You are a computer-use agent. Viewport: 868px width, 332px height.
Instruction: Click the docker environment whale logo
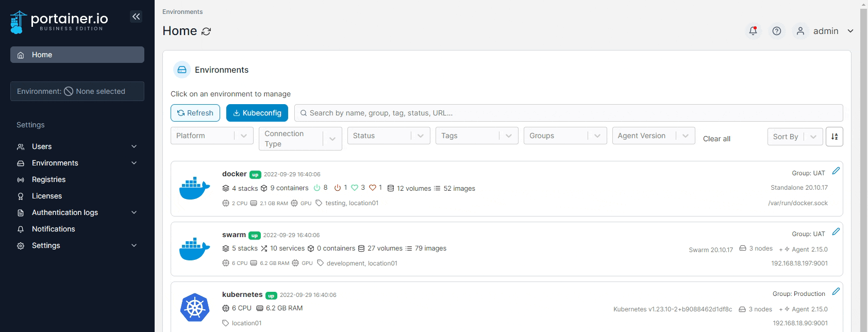click(x=194, y=188)
